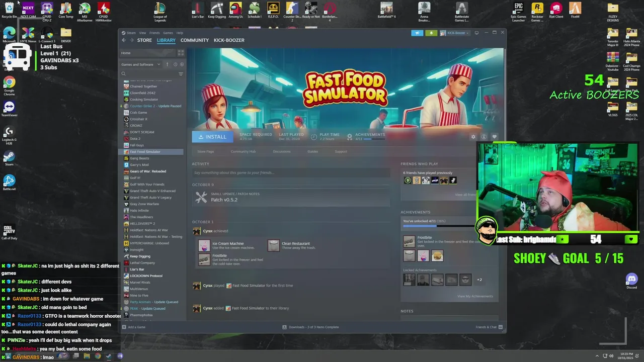The height and width of the screenshot is (362, 644).
Task: Click Home in library sidebar
Action: tap(126, 53)
